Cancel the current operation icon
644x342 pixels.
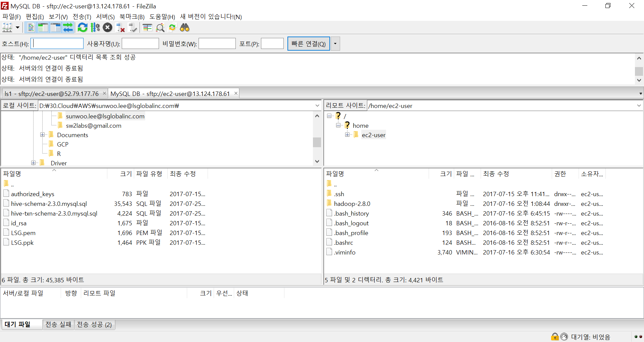click(108, 27)
